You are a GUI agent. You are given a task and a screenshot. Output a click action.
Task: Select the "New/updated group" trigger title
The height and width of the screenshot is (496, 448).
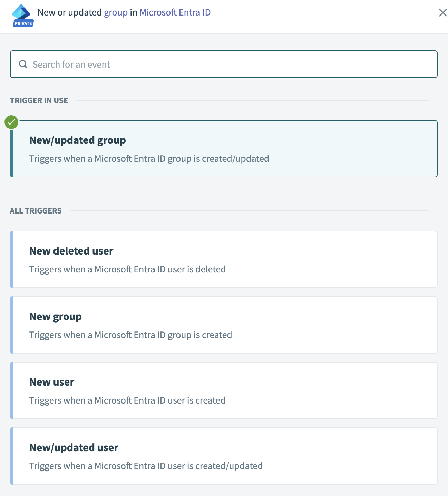point(78,140)
